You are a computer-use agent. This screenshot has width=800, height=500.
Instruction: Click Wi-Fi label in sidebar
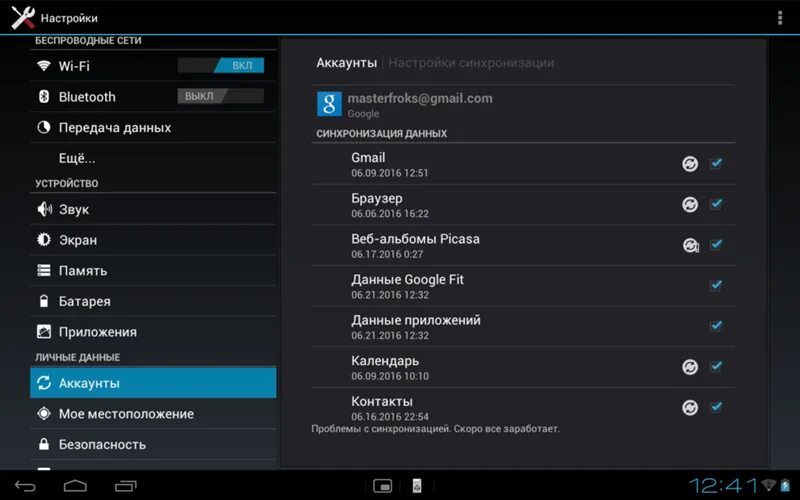(x=74, y=66)
